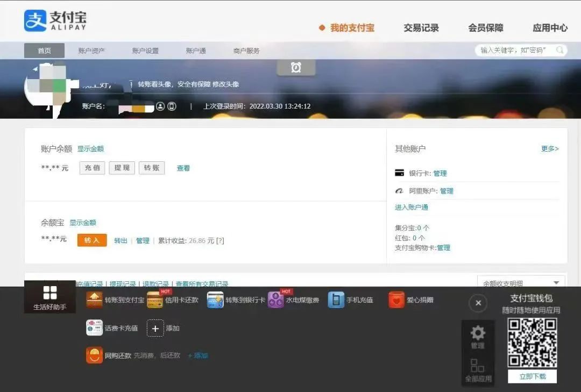Toggle 显示金额 for 余额宝
This screenshot has width=581, height=392.
coord(83,223)
